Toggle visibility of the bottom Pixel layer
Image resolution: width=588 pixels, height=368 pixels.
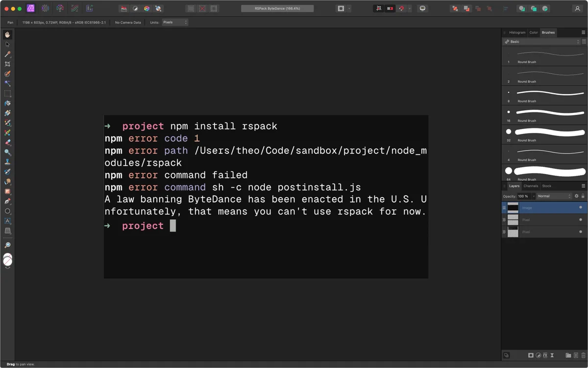(x=581, y=232)
